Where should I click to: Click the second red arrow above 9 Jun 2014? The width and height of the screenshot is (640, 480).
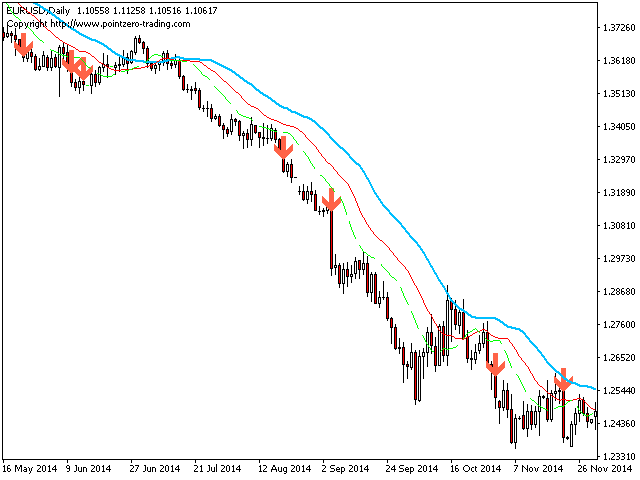coord(84,70)
